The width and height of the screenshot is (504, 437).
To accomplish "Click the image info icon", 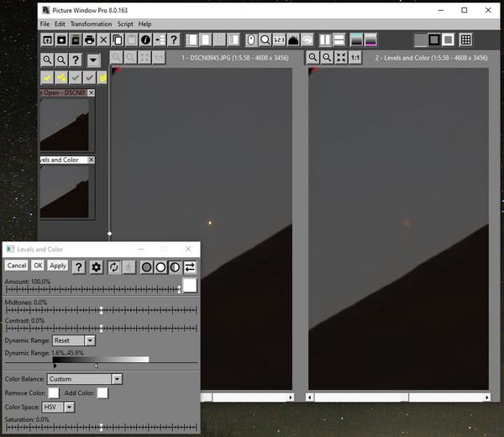I will pyautogui.click(x=145, y=39).
